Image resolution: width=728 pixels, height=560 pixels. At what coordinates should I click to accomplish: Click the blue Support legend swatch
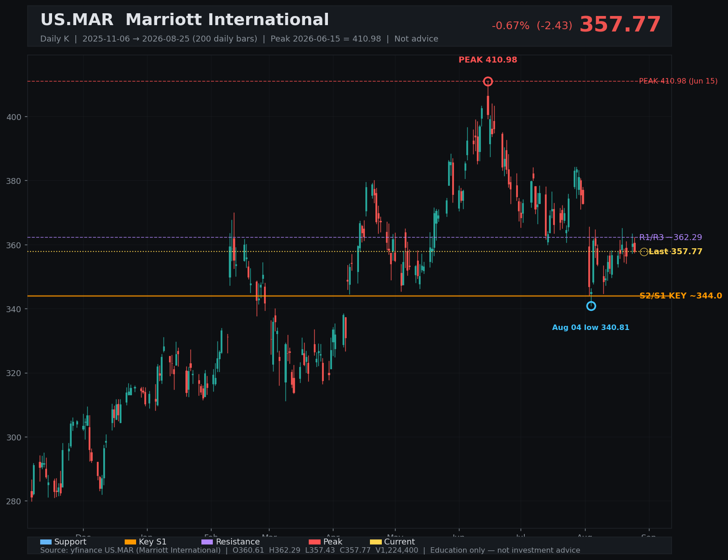[46, 542]
